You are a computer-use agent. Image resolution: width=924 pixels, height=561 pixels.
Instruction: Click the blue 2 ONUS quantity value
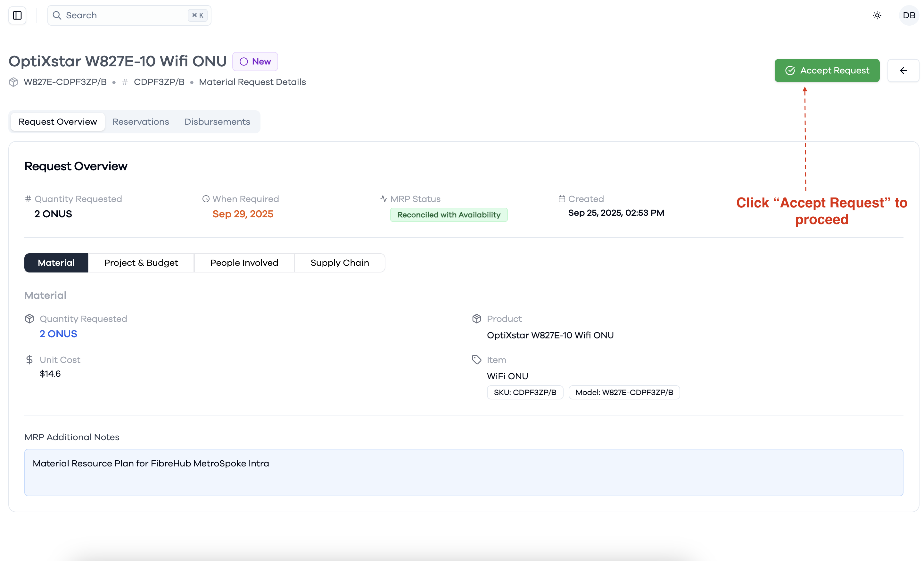tap(59, 334)
